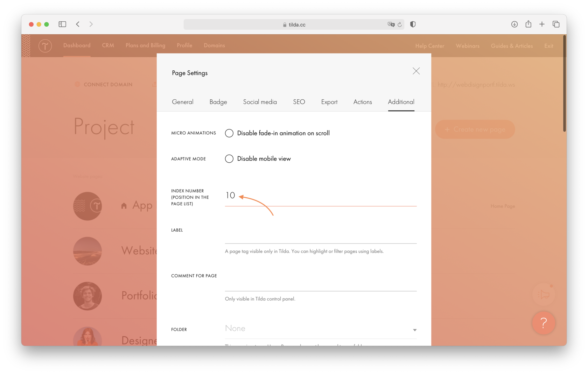Click the Tilda logo icon
Image resolution: width=588 pixels, height=374 pixels.
point(45,45)
